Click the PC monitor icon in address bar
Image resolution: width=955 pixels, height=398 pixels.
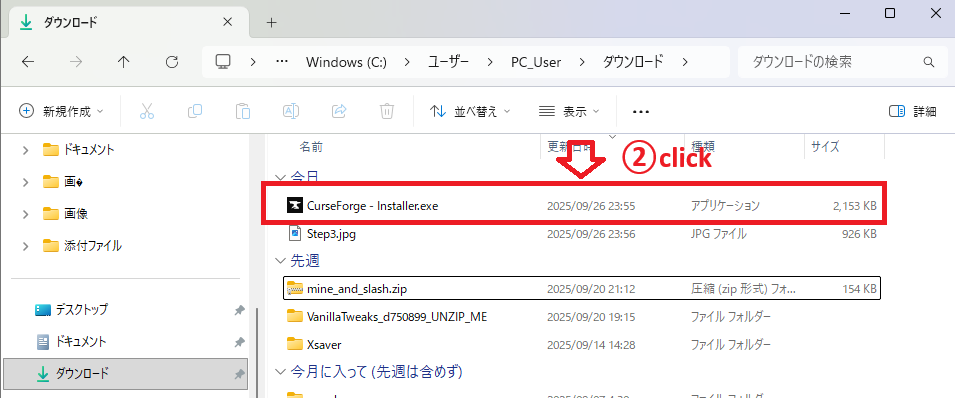click(224, 62)
